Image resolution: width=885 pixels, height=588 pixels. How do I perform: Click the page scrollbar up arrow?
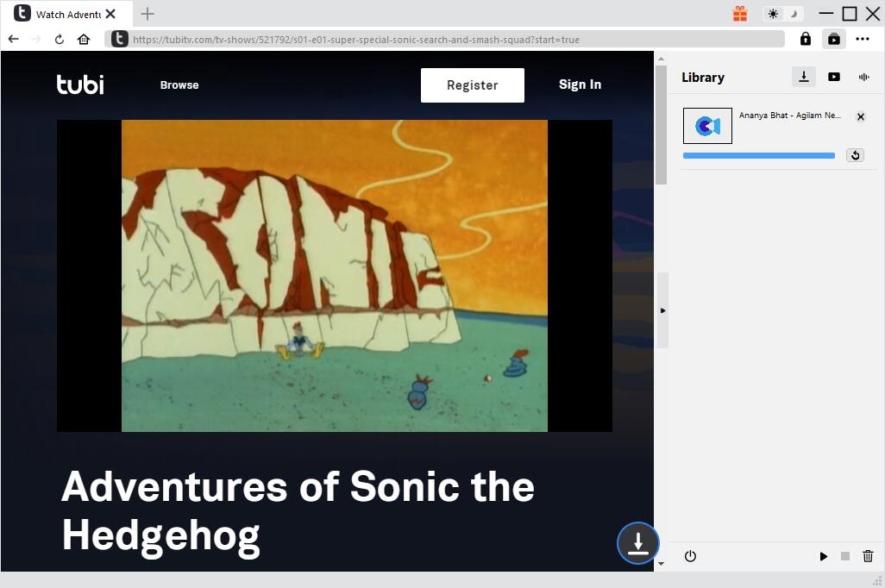pos(661,58)
